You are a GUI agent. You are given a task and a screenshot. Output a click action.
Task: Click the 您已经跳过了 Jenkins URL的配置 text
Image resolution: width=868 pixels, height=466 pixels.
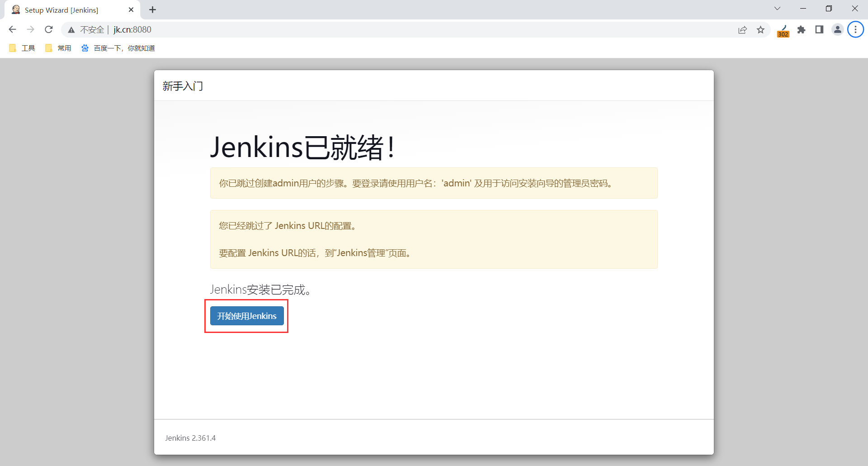click(x=288, y=226)
